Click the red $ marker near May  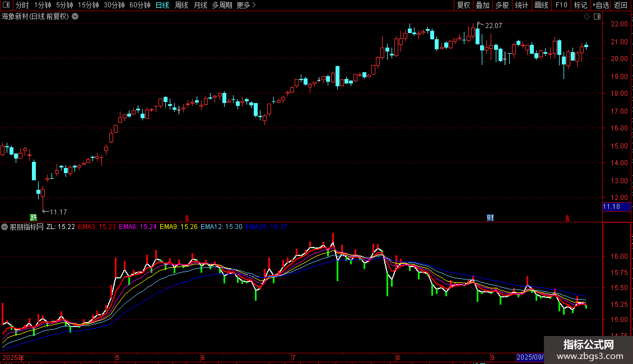187,218
